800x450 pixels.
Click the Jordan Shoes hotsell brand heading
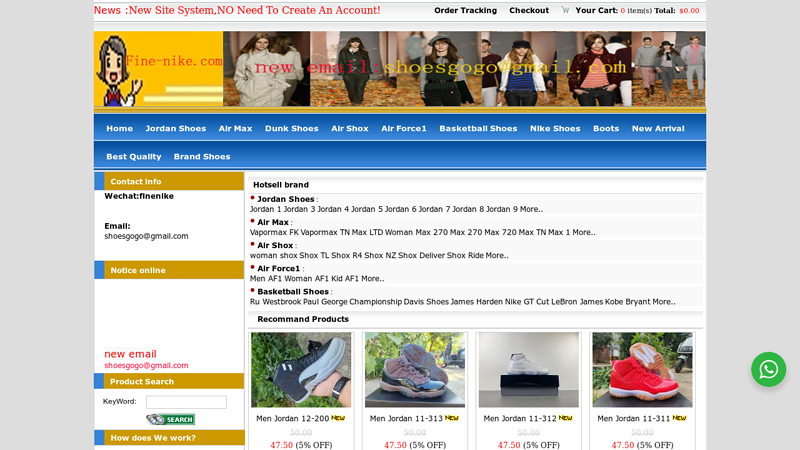(286, 199)
